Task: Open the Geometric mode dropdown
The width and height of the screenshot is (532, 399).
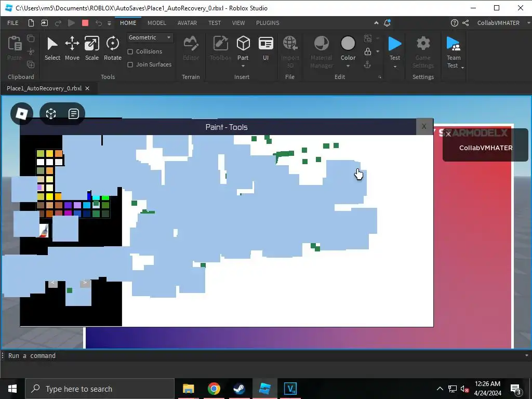Action: 150,37
